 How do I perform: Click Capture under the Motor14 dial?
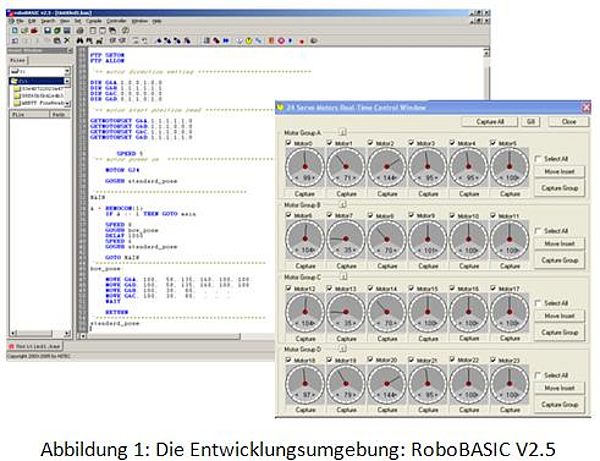click(x=387, y=339)
